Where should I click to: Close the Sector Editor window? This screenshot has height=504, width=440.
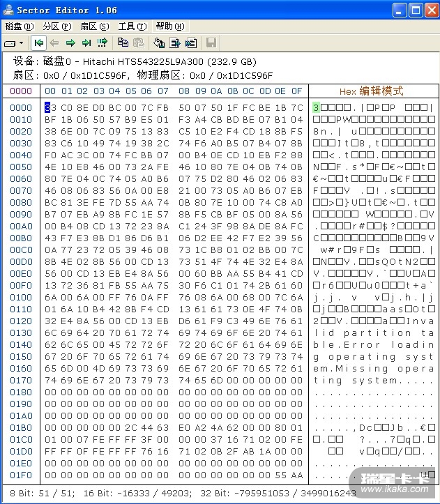pyautogui.click(x=432, y=10)
